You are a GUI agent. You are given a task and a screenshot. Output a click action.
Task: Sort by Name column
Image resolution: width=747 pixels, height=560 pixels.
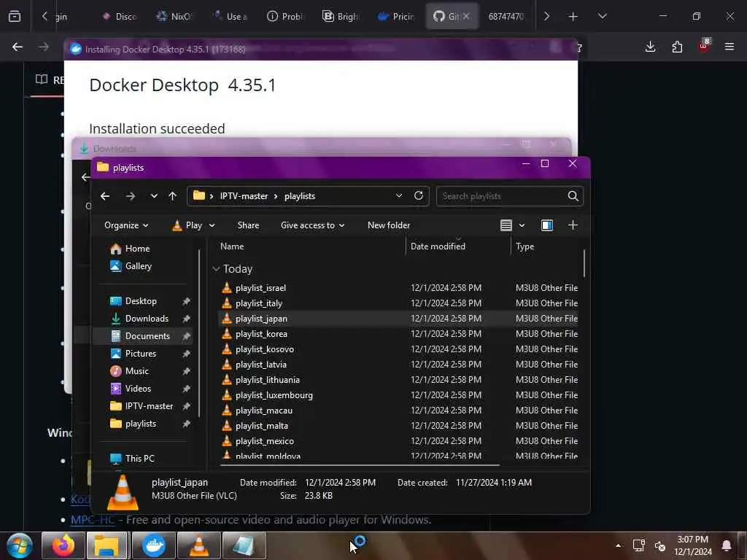click(x=232, y=246)
